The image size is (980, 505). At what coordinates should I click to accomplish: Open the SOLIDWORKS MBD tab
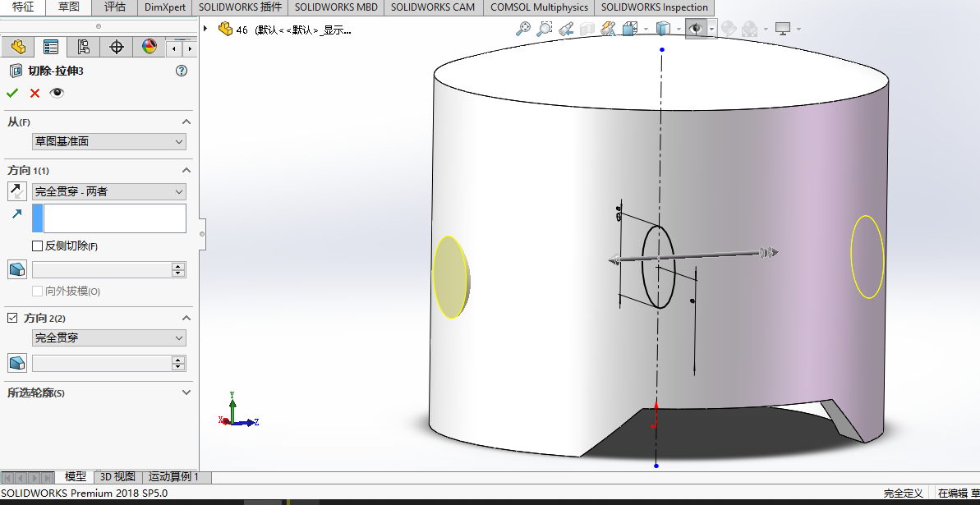(x=336, y=7)
